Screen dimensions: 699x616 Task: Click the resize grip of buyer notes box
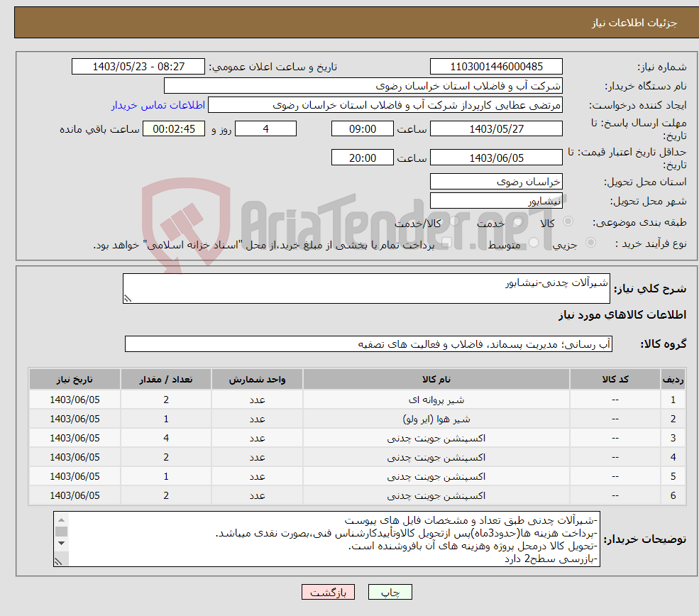click(x=58, y=561)
